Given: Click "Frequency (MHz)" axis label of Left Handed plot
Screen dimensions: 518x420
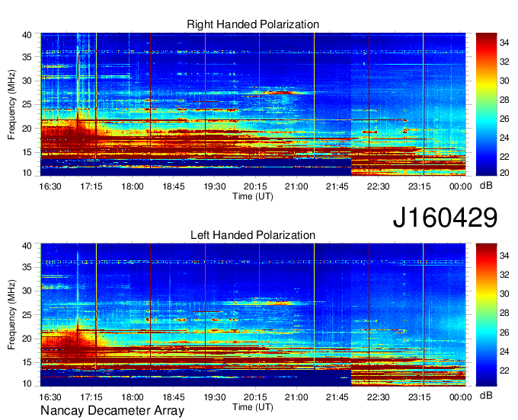Looking at the screenshot, I should coord(11,315).
